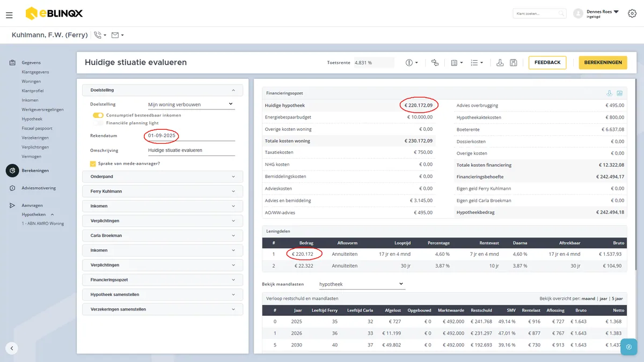Uncheck Sprake van mede-aanvrager
Viewport: 644px width, 362px height.
[x=93, y=164]
